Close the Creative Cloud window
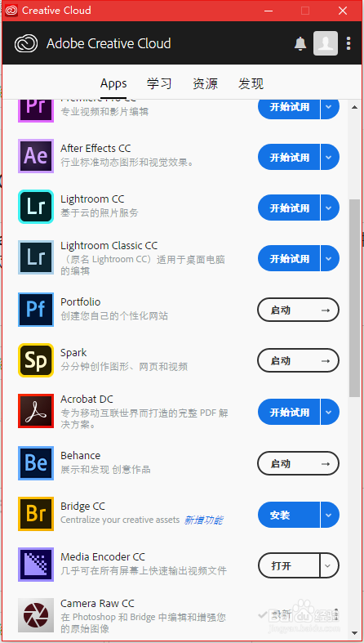The image size is (364, 643). pyautogui.click(x=343, y=11)
